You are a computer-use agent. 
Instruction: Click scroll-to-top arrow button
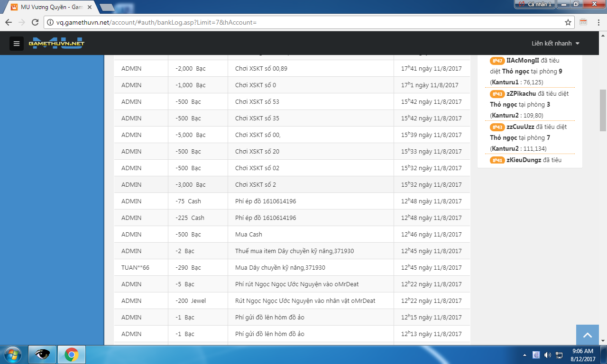coord(588,335)
